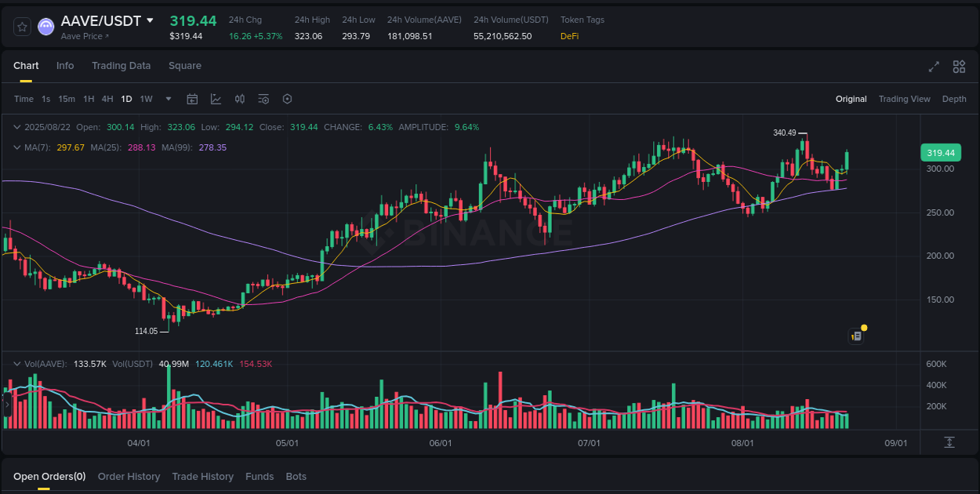Click the green 319.44 price tag on the axis
The image size is (980, 494).
941,152
